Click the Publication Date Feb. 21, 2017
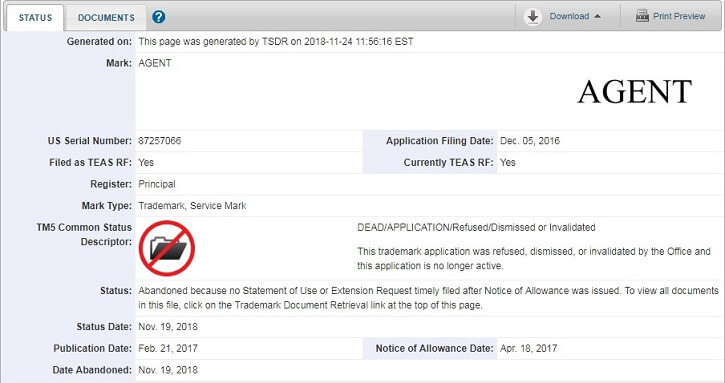 [x=168, y=348]
